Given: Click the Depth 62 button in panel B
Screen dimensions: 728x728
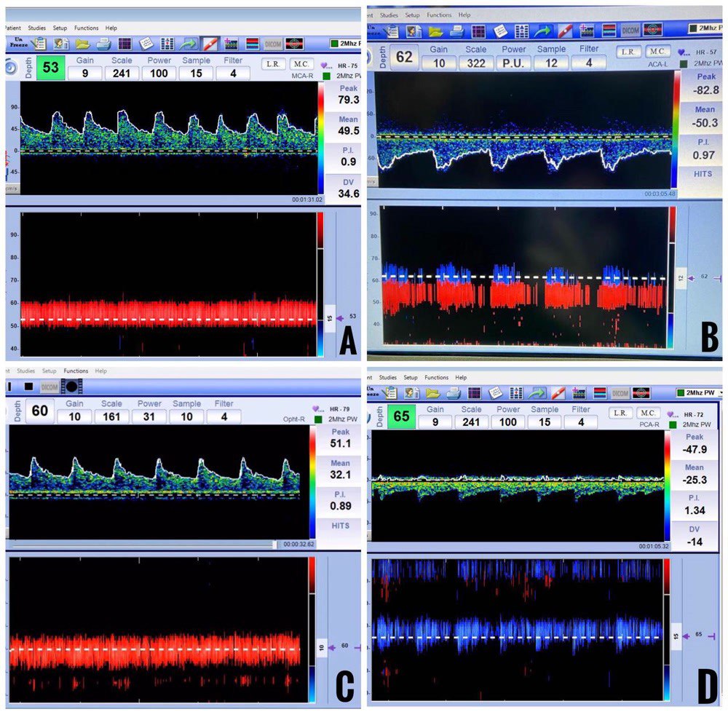Looking at the screenshot, I should pos(405,56).
